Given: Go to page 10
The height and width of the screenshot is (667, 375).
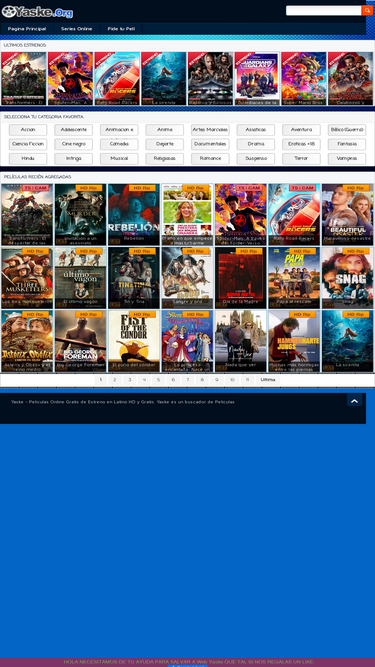Looking at the screenshot, I should coord(232,380).
